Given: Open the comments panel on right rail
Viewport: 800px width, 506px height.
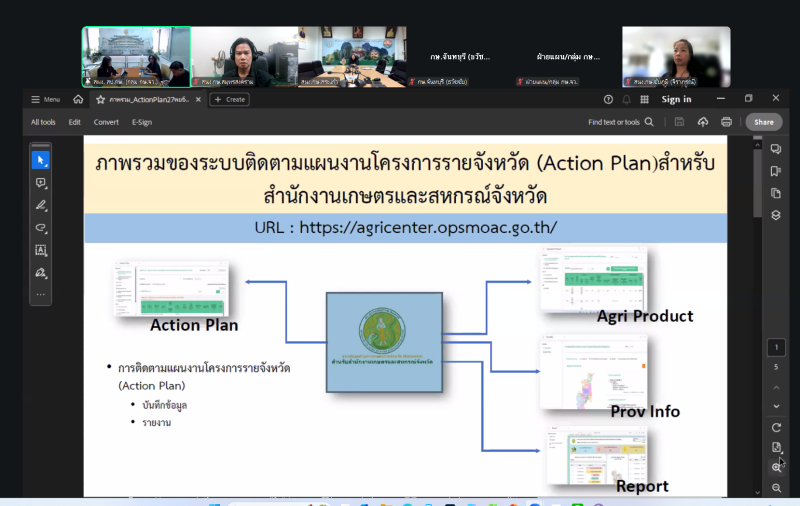Looking at the screenshot, I should tap(776, 149).
